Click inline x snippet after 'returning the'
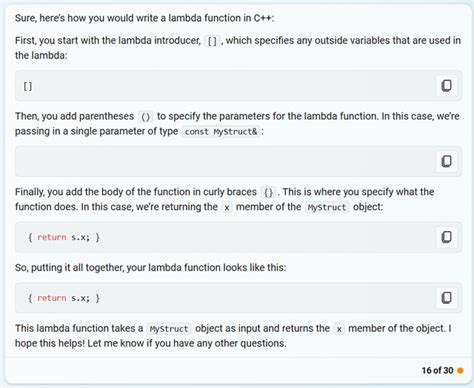Viewport: 474px width, 388px height. [x=227, y=207]
